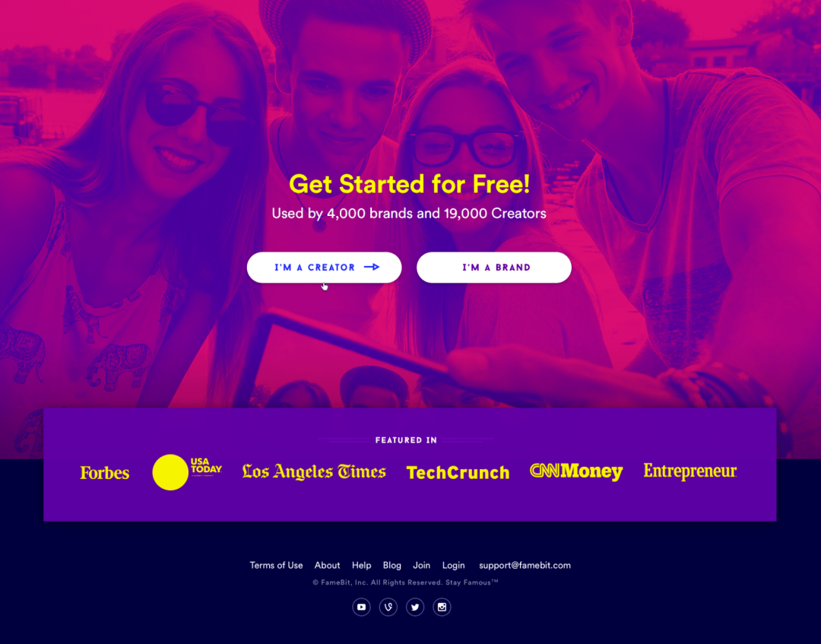Open the Help link in footer

click(361, 566)
